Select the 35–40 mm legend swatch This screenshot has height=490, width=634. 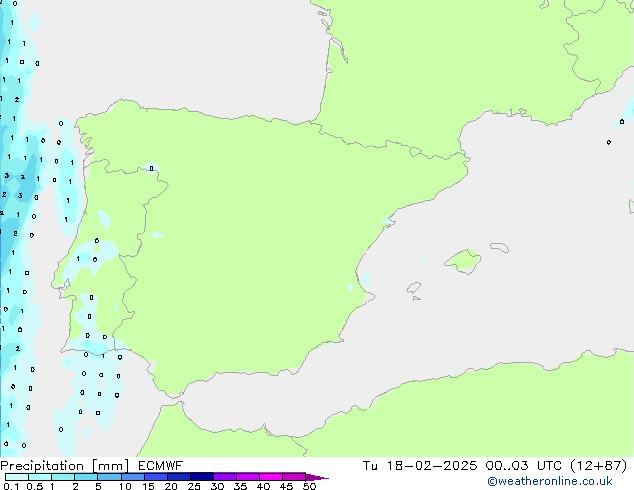click(247, 477)
